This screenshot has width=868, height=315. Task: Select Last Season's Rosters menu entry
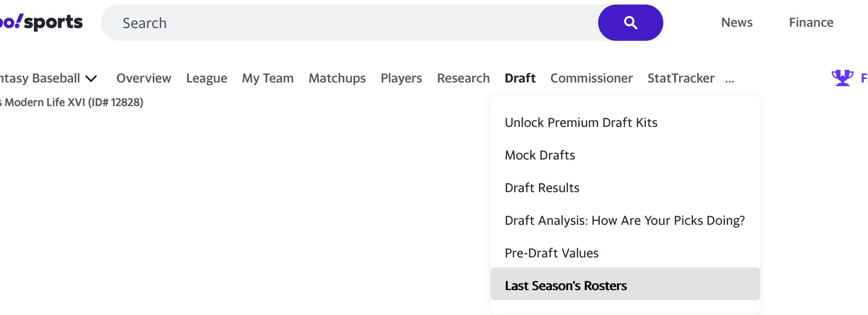[566, 286]
